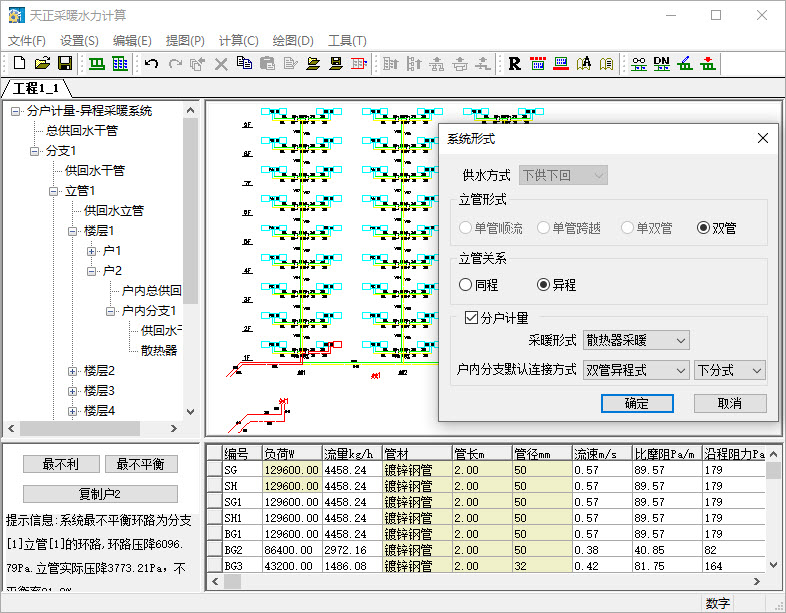Click the green double-circle pipe icon
The width and height of the screenshot is (786, 613).
[639, 63]
